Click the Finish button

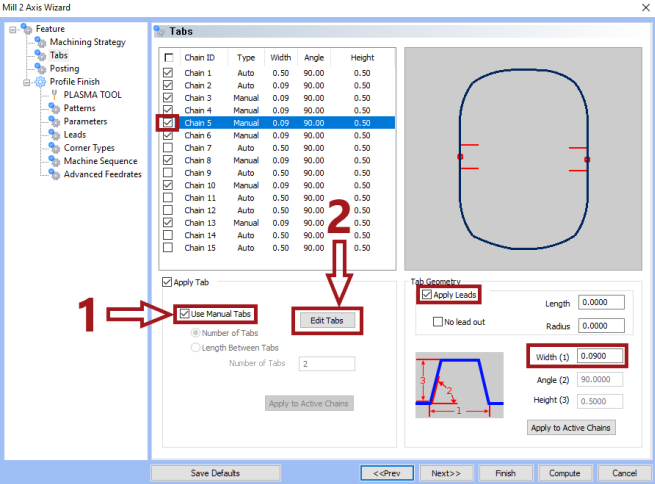505,473
